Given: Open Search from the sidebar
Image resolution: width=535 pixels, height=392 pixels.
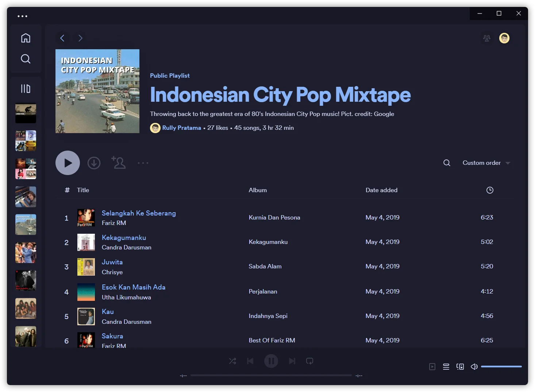Looking at the screenshot, I should coord(26,59).
